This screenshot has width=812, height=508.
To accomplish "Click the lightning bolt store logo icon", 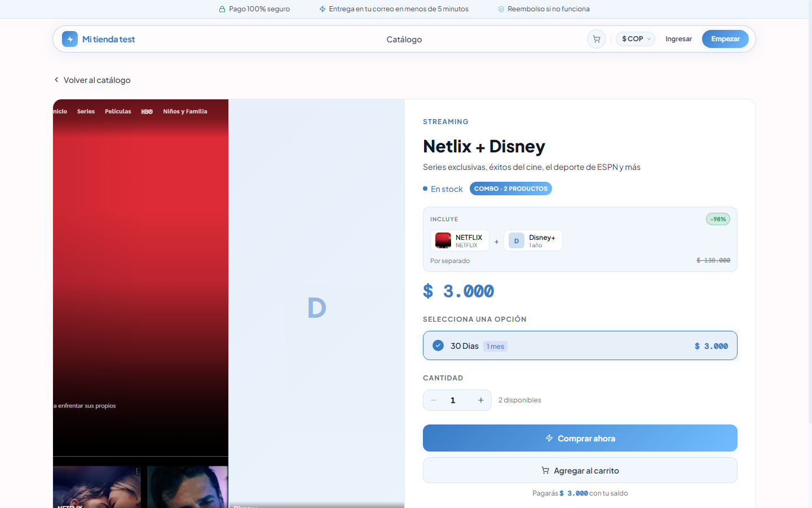I will click(70, 39).
